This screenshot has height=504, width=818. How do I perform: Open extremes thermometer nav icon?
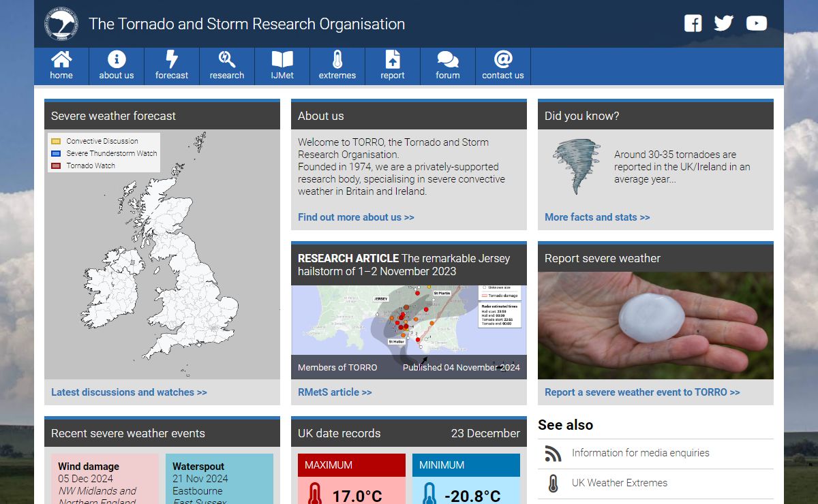click(x=337, y=59)
